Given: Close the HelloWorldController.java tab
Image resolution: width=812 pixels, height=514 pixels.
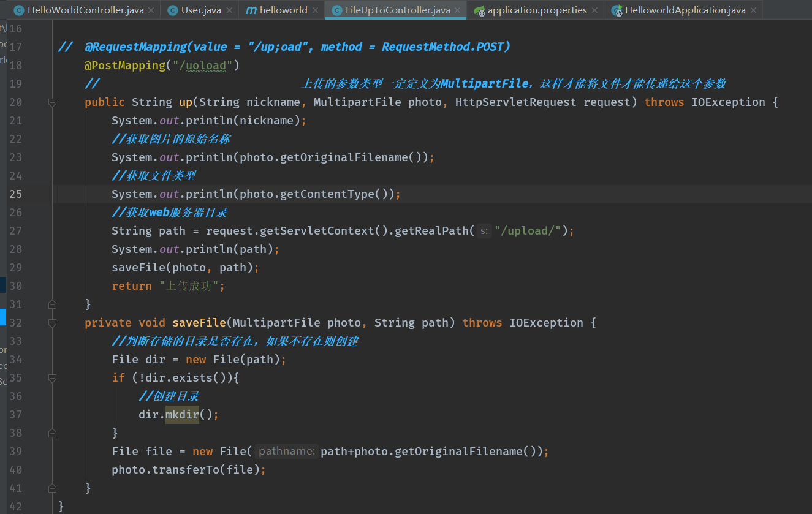Looking at the screenshot, I should [x=152, y=10].
